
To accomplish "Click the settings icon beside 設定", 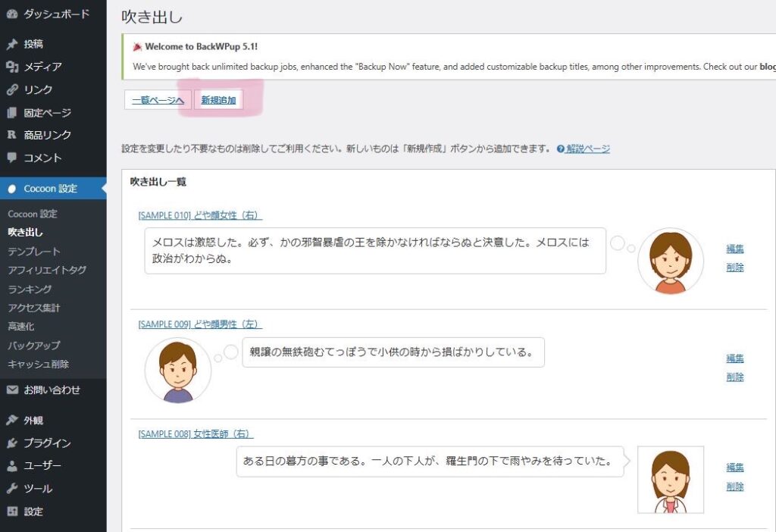I will (12, 512).
